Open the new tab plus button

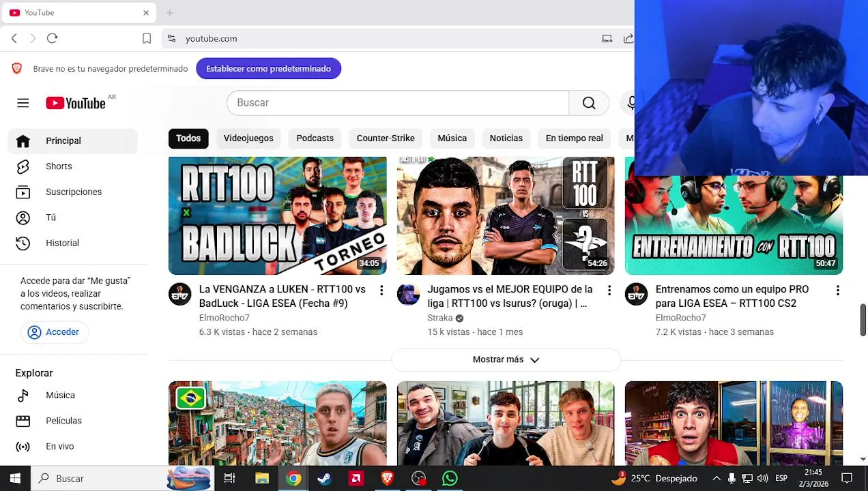(x=169, y=12)
